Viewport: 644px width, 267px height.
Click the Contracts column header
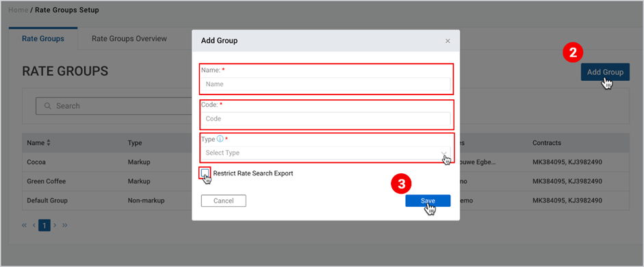pos(547,143)
